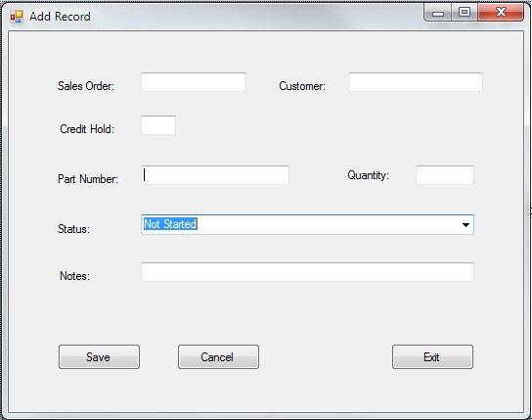Save the new record
The width and height of the screenshot is (532, 420).
click(99, 356)
